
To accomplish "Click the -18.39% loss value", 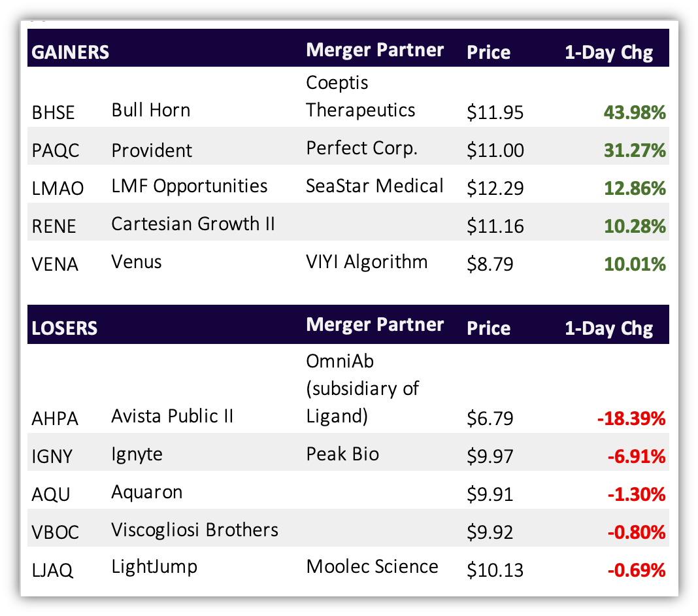I will (631, 419).
